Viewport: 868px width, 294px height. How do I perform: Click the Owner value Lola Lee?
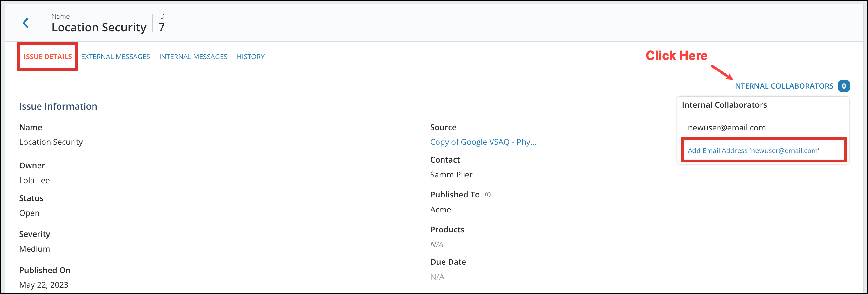coord(34,180)
